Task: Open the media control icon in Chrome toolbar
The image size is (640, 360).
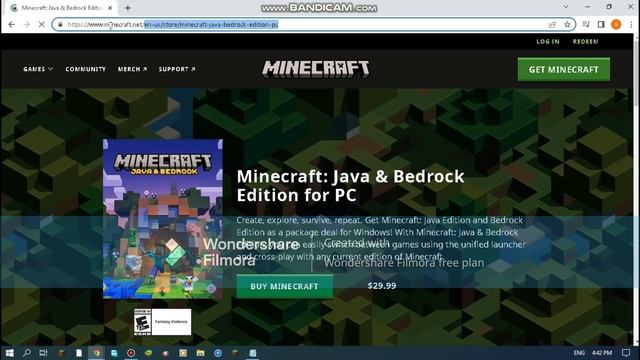Action: click(586, 24)
